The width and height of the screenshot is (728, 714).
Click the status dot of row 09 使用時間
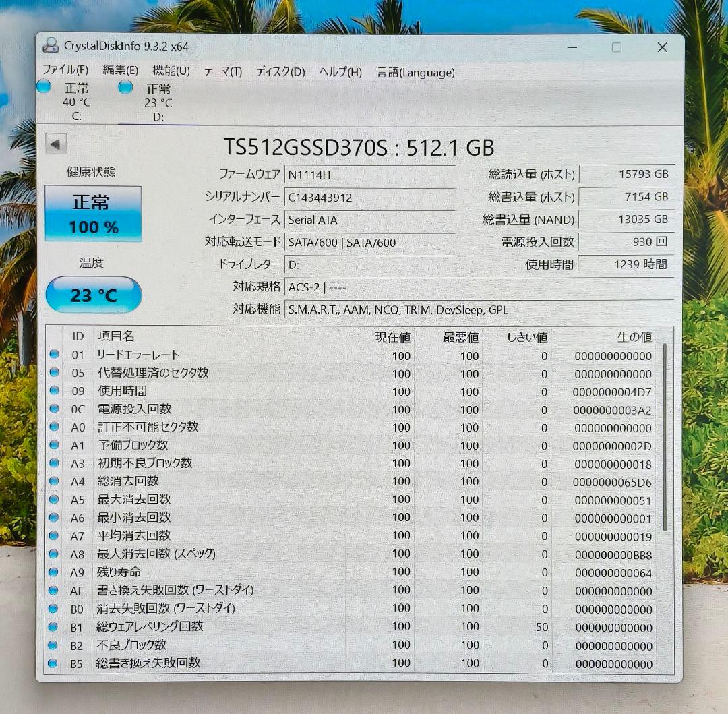tap(55, 390)
